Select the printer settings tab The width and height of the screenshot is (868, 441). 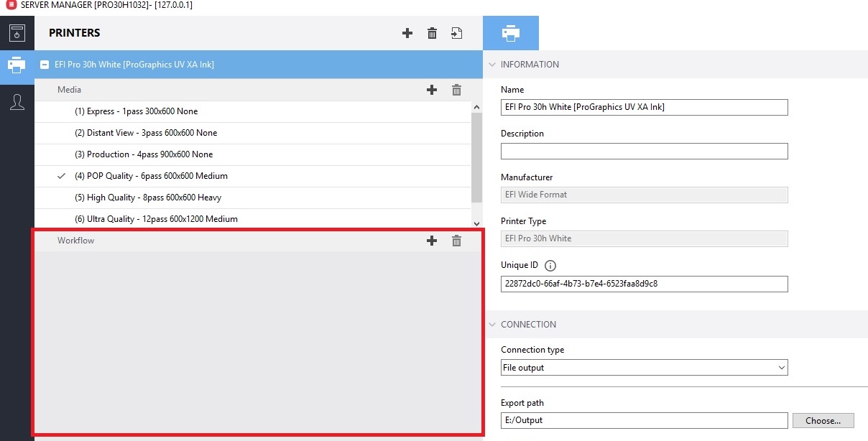[x=511, y=33]
